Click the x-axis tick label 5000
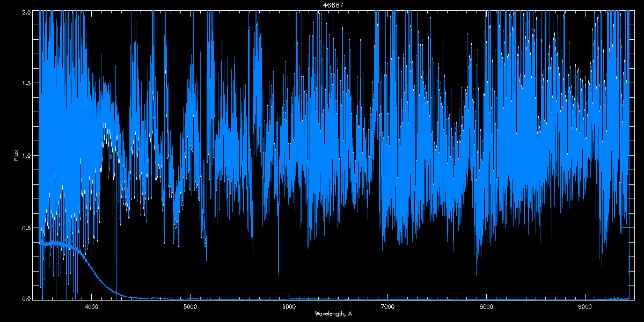 190,306
